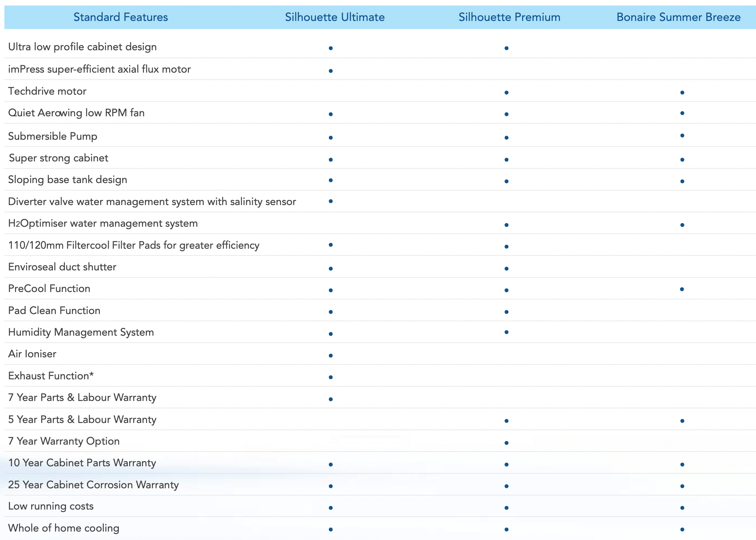
Task: Click Bonaire dot for 10 Year Cabinet Parts Warranty
Action: click(x=682, y=464)
